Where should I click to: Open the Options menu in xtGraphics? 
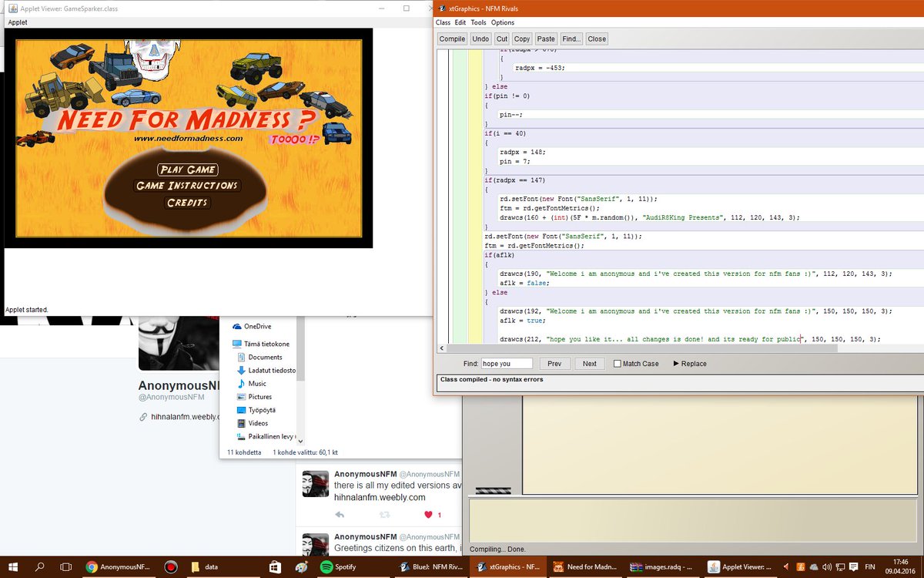tap(503, 23)
